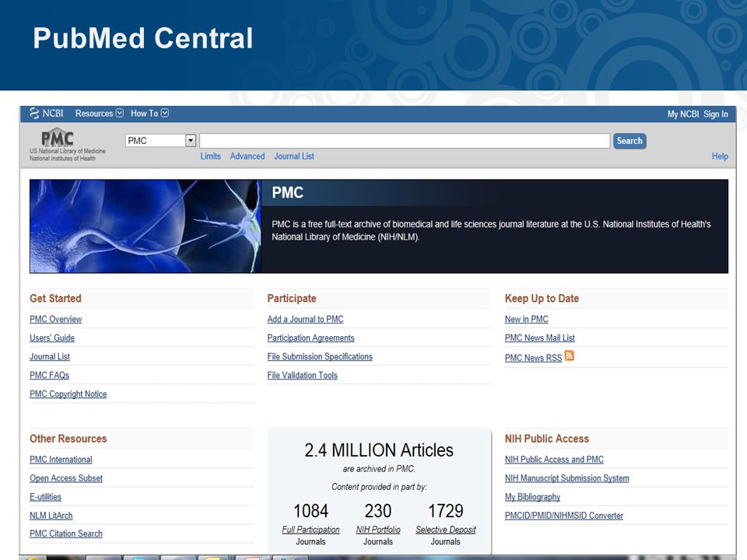Open PMC FAQs link
The image size is (747, 560).
click(x=49, y=375)
